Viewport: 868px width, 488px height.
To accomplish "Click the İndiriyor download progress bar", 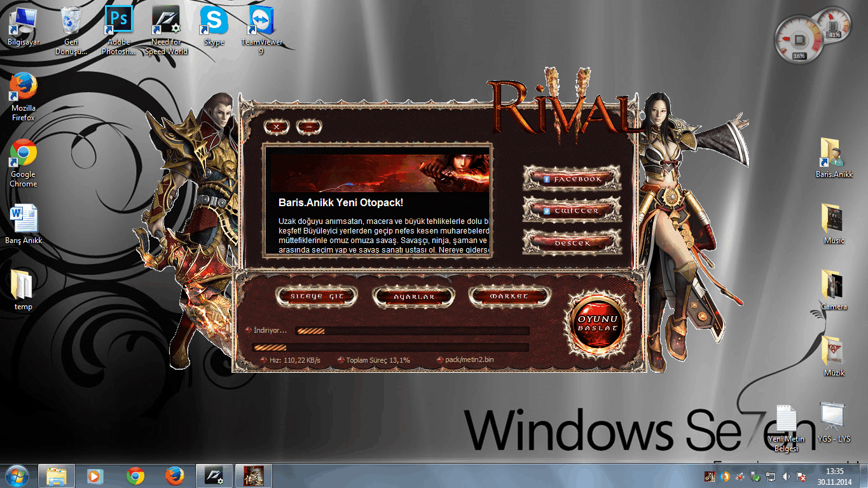I will pyautogui.click(x=412, y=331).
